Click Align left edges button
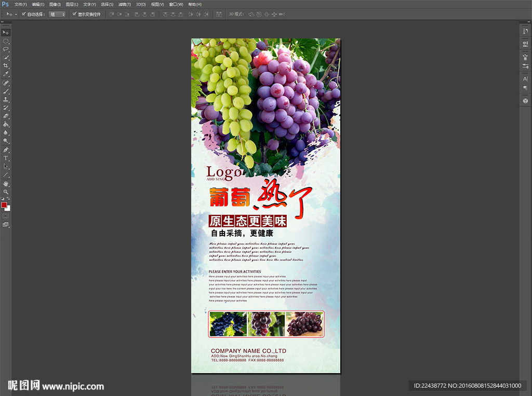532x396 pixels. coord(137,14)
